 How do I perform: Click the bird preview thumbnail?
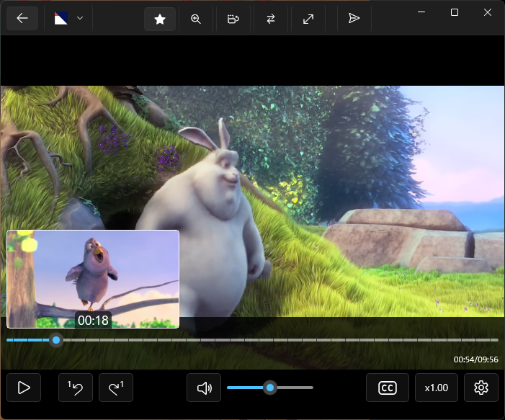click(x=93, y=279)
